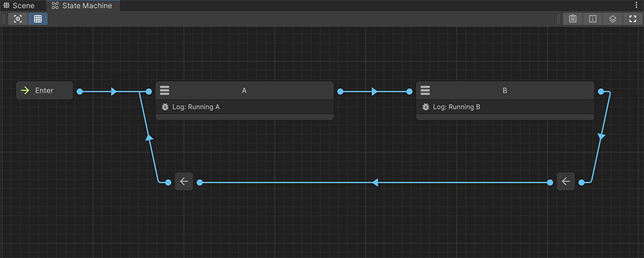Select the state A header title
Image resolution: width=644 pixels, height=258 pixels.
point(245,90)
